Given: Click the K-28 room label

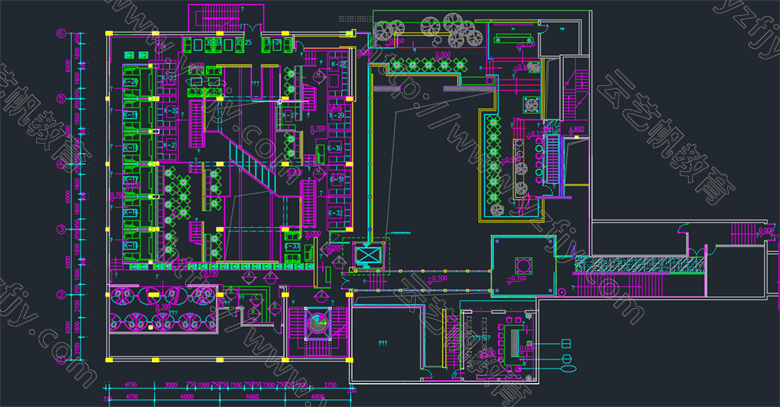Looking at the screenshot, I should point(338,64).
